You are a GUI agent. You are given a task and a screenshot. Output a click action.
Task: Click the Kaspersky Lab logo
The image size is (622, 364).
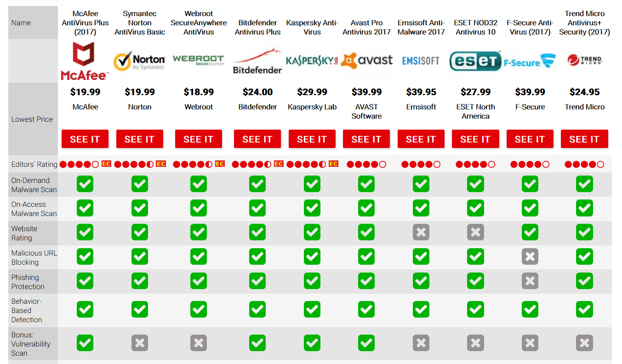(x=312, y=61)
